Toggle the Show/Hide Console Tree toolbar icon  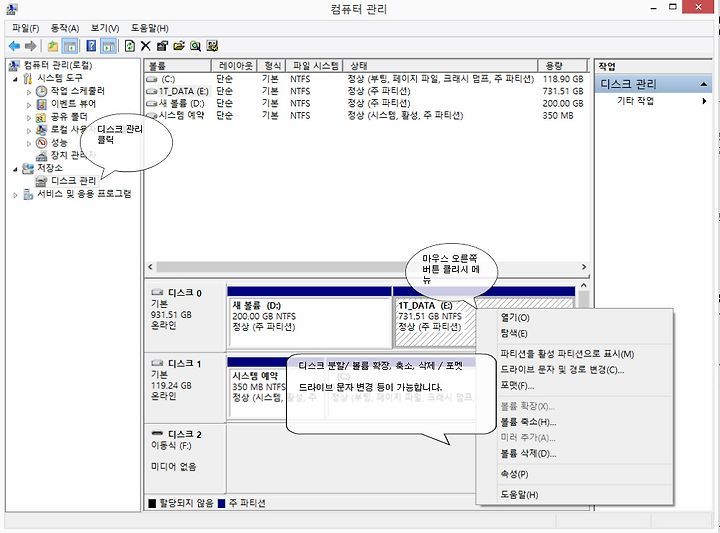click(70, 46)
